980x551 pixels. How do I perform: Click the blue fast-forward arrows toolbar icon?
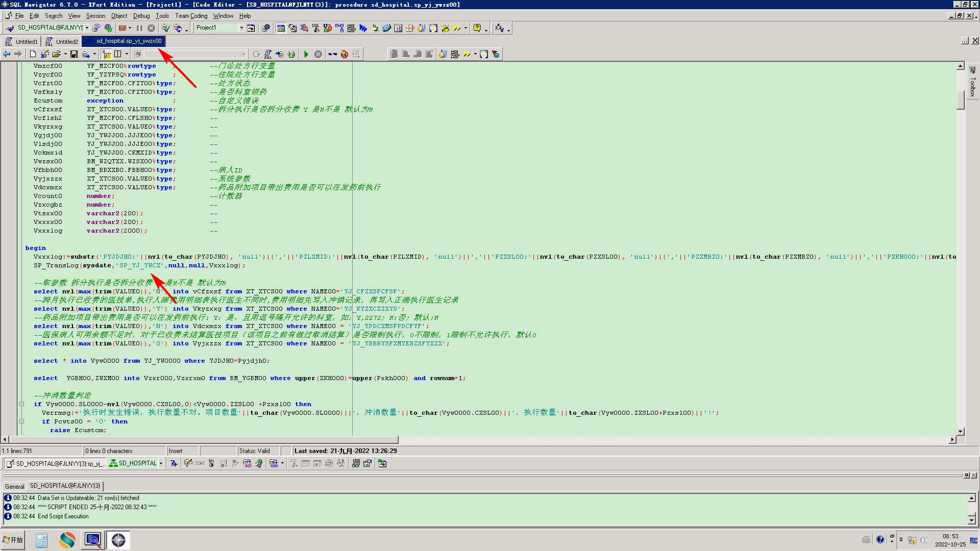point(363,28)
